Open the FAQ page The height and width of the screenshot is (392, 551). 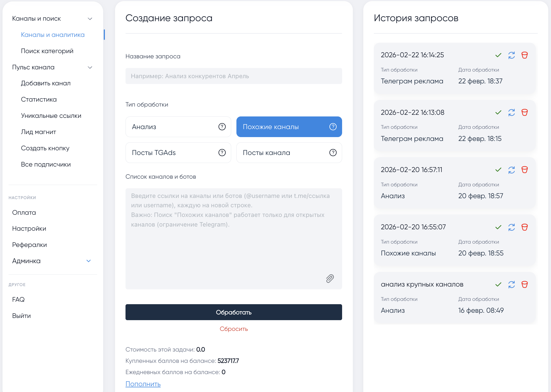tap(18, 300)
